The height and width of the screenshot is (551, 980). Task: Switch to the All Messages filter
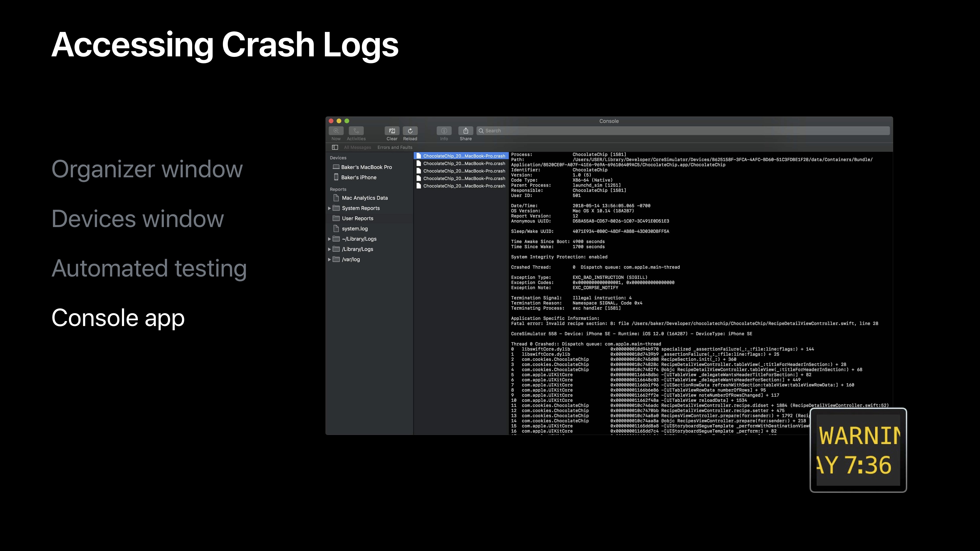(357, 147)
